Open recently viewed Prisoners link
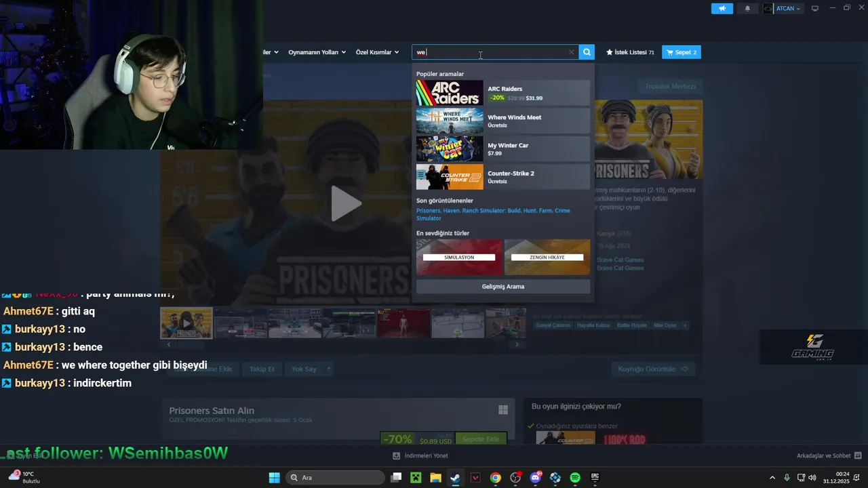Viewport: 868px width, 488px height. point(428,211)
